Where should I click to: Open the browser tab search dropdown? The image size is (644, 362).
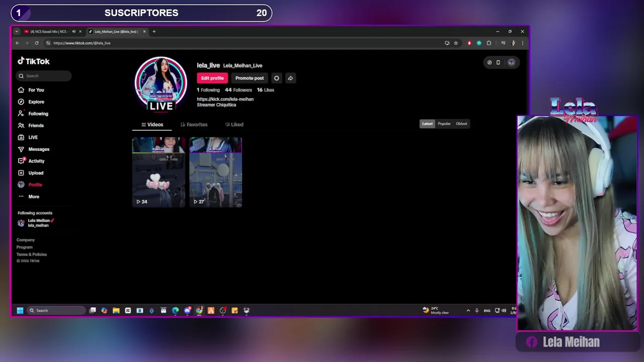16,32
